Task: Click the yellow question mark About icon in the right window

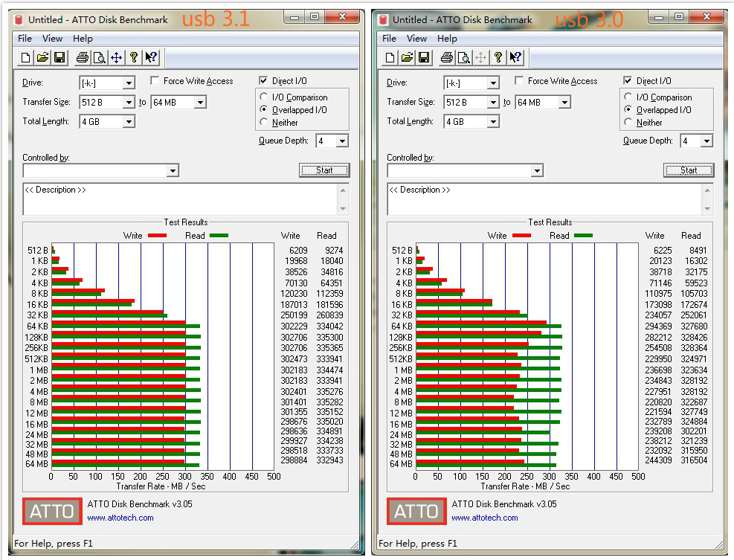Action: coord(498,57)
